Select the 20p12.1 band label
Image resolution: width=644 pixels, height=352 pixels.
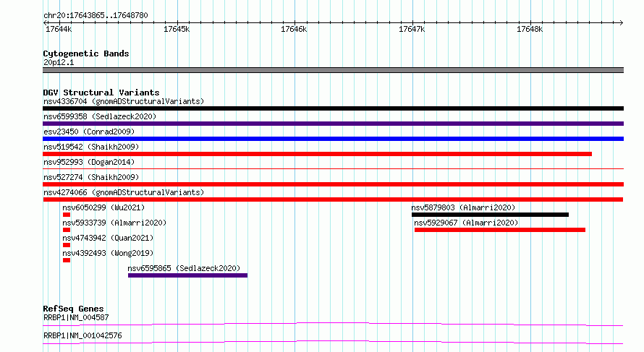tap(59, 62)
